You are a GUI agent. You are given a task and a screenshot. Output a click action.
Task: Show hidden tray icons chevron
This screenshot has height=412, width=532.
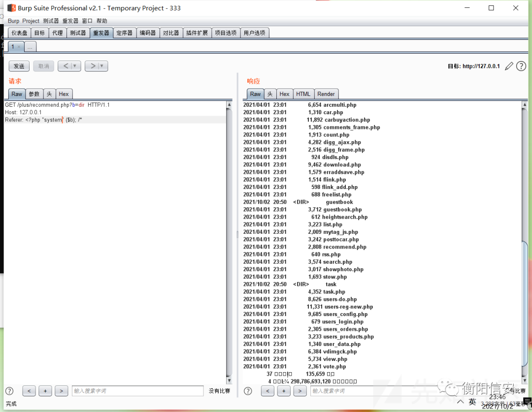(x=460, y=402)
